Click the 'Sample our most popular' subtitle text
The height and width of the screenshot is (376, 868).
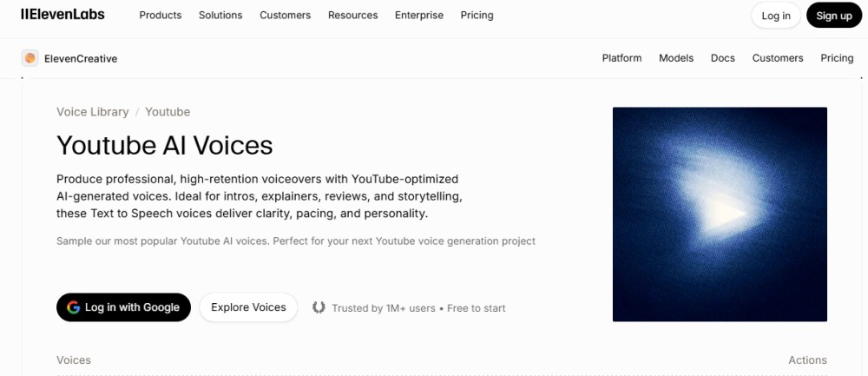pos(296,241)
